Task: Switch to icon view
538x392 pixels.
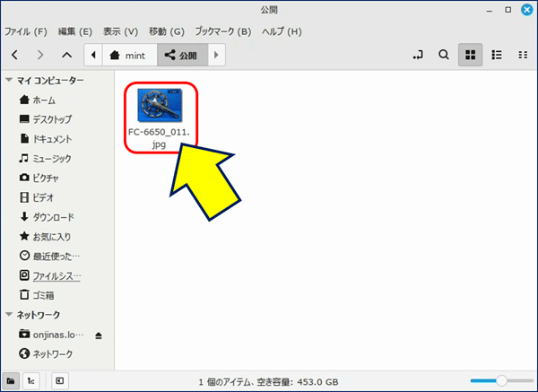Action: (x=471, y=55)
